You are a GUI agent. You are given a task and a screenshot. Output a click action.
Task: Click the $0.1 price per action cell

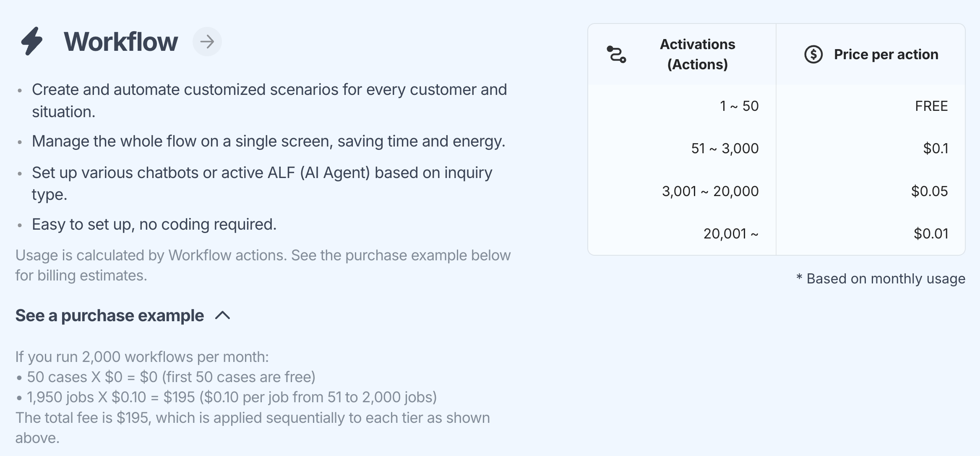(935, 148)
